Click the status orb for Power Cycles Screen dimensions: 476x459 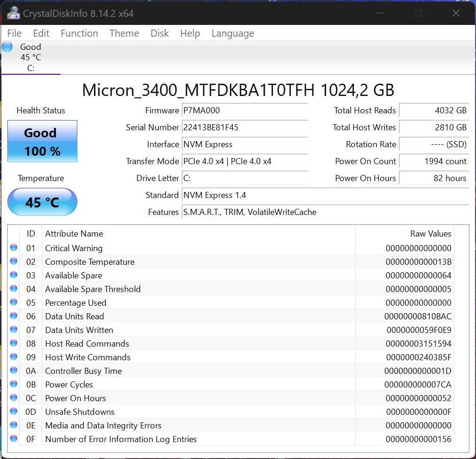[14, 384]
